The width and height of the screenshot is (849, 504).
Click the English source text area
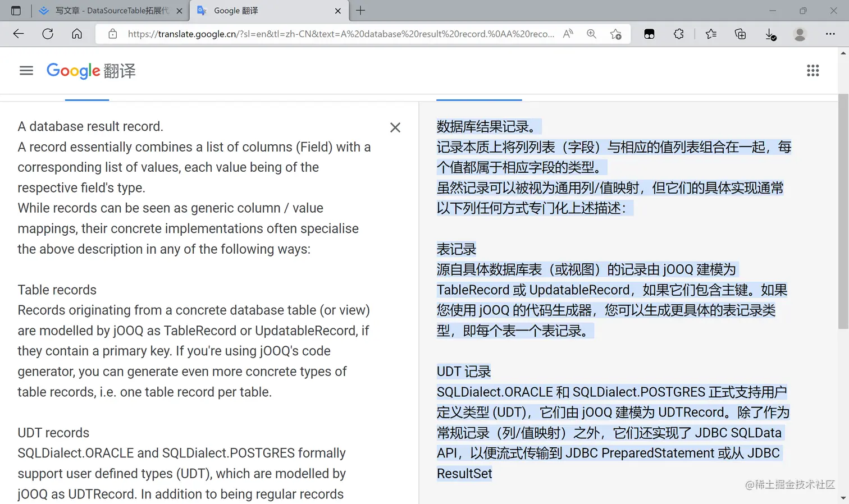pos(194,310)
